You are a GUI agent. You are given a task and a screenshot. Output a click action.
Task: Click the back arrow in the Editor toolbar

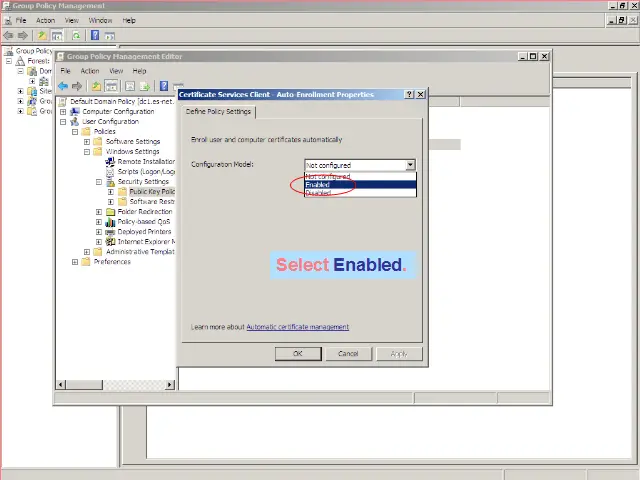(64, 86)
